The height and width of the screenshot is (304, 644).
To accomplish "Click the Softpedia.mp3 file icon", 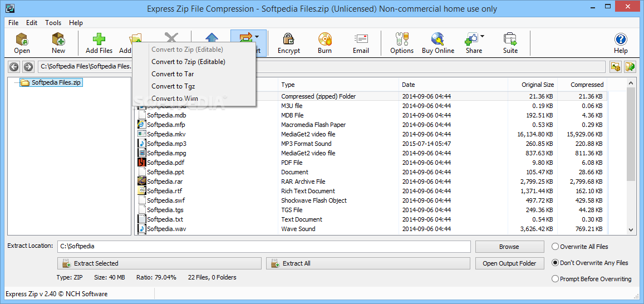I will coord(142,144).
